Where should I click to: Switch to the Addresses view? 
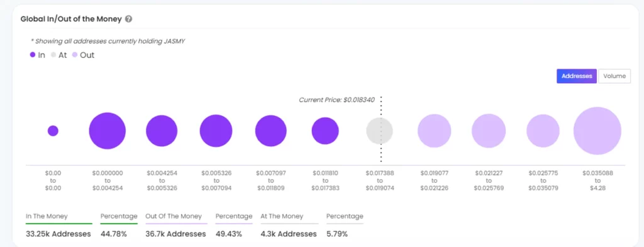click(x=577, y=76)
